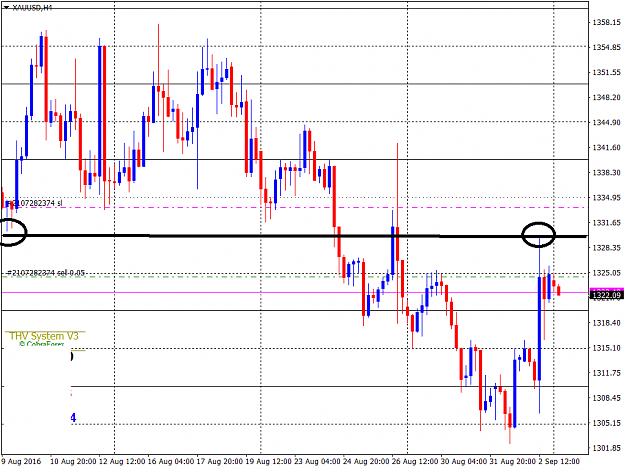The image size is (625, 469).
Task: Click the THV System V3 label
Action: tap(44, 336)
